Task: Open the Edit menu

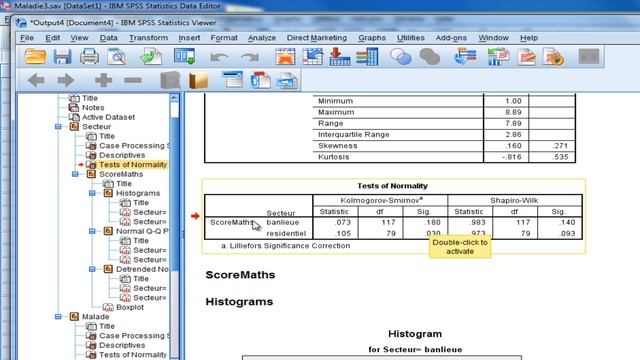Action: [x=52, y=38]
